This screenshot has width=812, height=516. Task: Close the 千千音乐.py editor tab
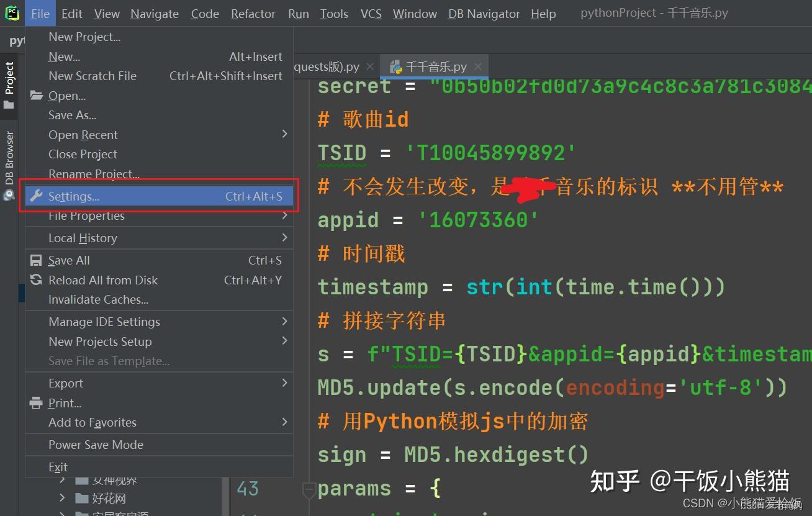pyautogui.click(x=478, y=66)
